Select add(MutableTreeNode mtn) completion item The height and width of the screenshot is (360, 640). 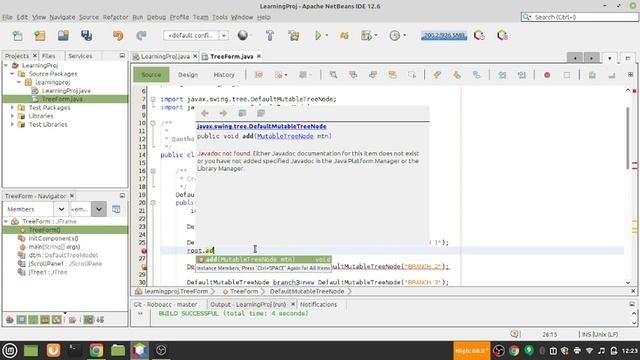(x=264, y=260)
